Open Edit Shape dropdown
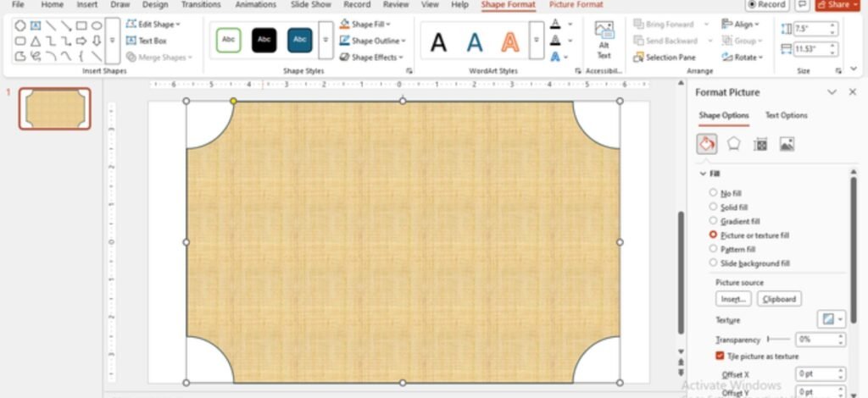 click(x=153, y=25)
